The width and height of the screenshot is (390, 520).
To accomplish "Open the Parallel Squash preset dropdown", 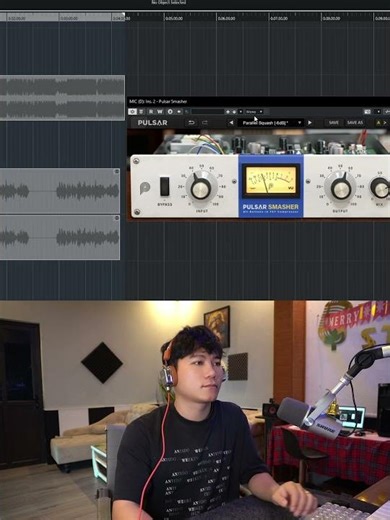I will pyautogui.click(x=270, y=123).
